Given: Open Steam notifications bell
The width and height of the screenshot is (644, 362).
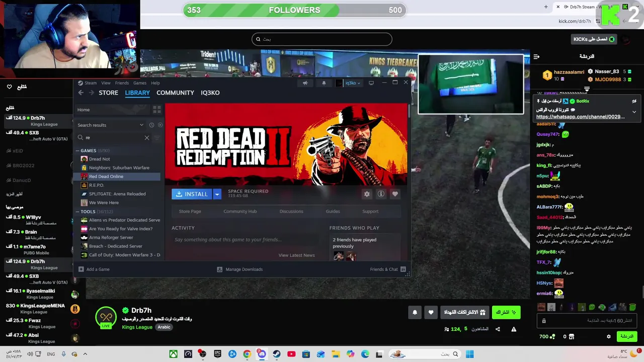Looking at the screenshot, I should coord(324,83).
